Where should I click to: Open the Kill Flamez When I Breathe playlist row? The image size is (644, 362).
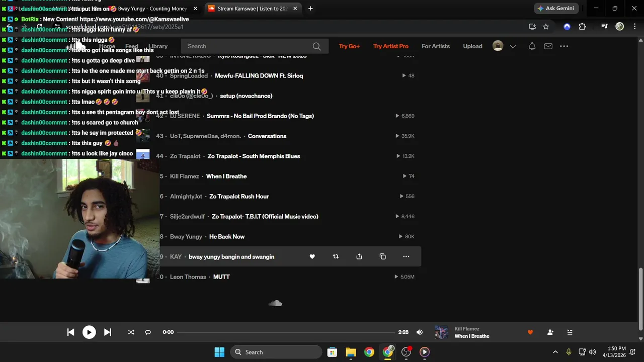coord(226,176)
